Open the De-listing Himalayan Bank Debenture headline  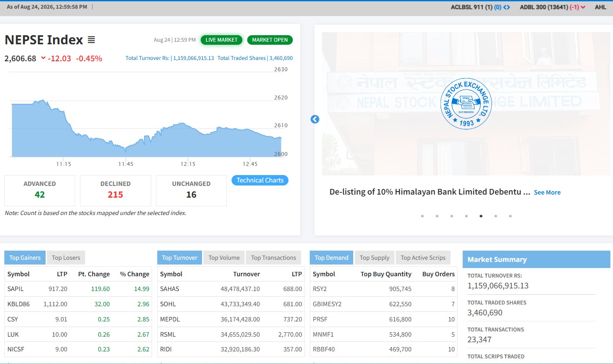point(430,192)
